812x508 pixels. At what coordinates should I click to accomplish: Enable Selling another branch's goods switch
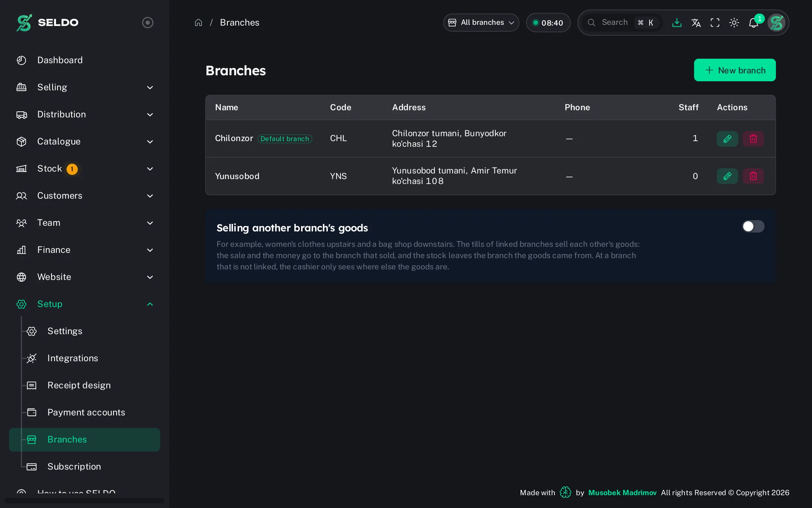[x=753, y=226]
